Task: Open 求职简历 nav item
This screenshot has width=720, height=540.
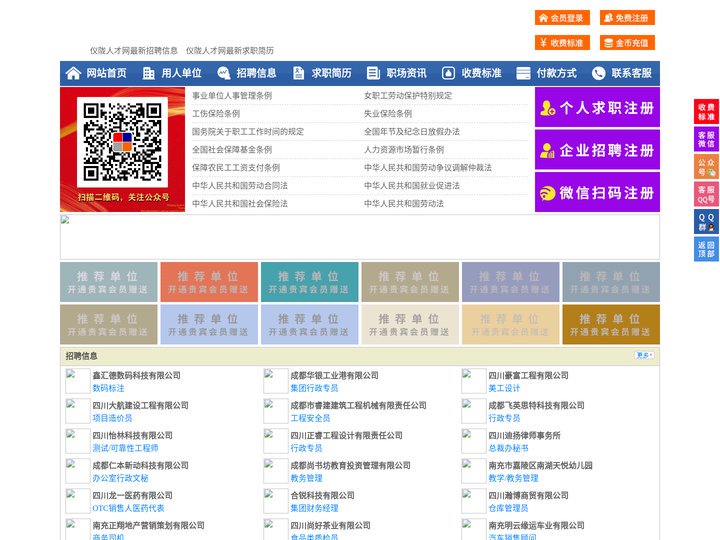Action: pyautogui.click(x=332, y=73)
